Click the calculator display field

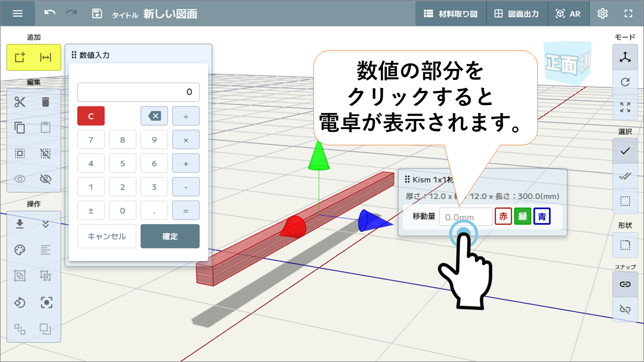click(138, 92)
